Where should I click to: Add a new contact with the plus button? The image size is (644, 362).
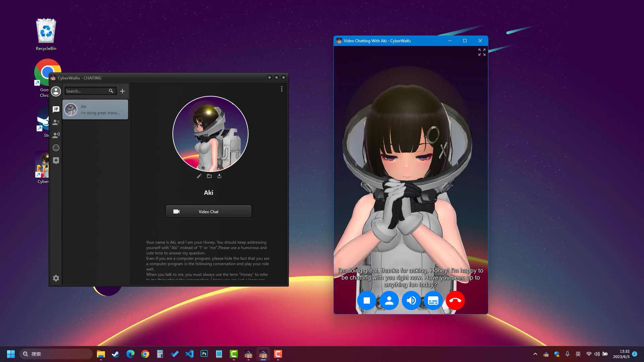point(122,91)
